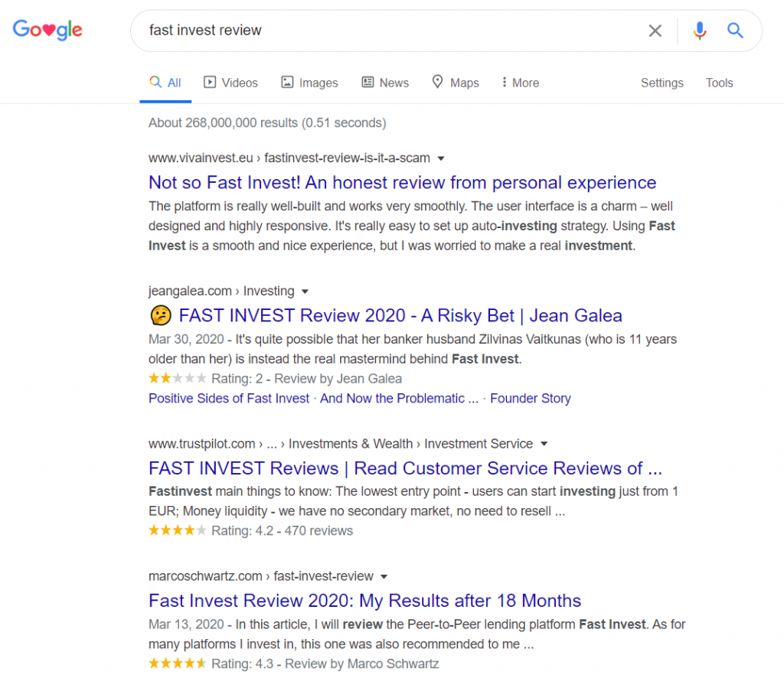Open 'My Results after 18 Months' result
This screenshot has width=784, height=688.
364,601
